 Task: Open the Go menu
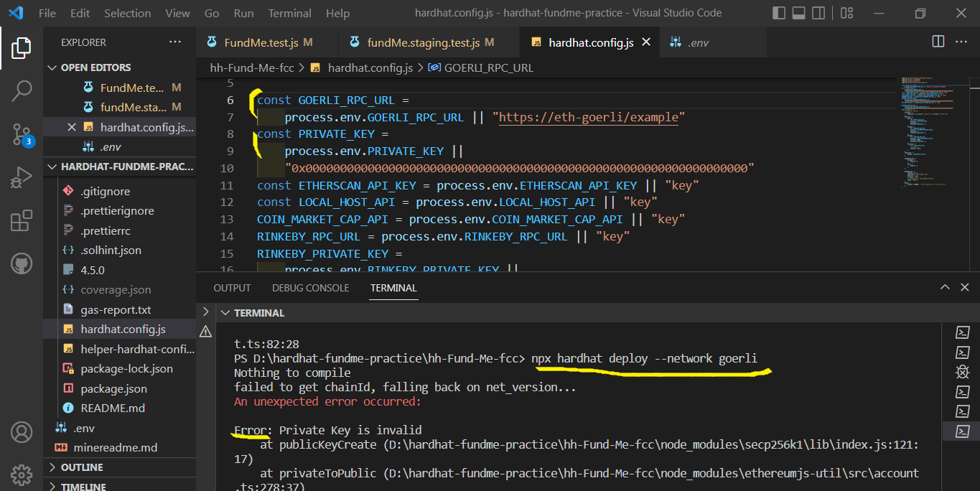click(x=212, y=13)
